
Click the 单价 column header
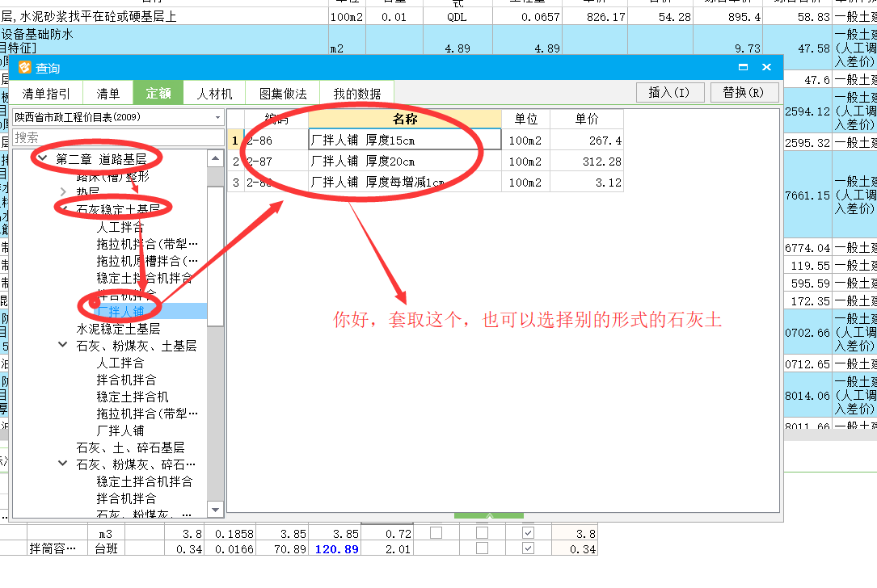click(x=587, y=119)
